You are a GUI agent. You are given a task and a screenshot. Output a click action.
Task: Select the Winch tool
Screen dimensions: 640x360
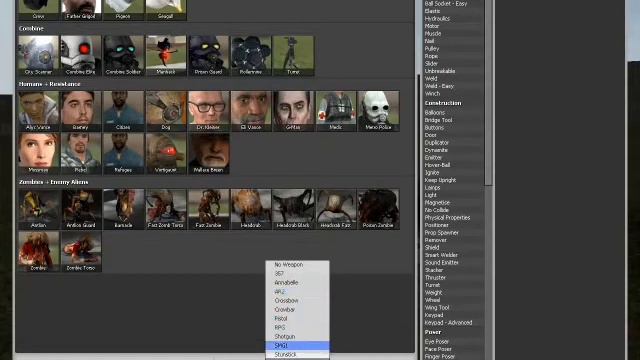(x=432, y=93)
